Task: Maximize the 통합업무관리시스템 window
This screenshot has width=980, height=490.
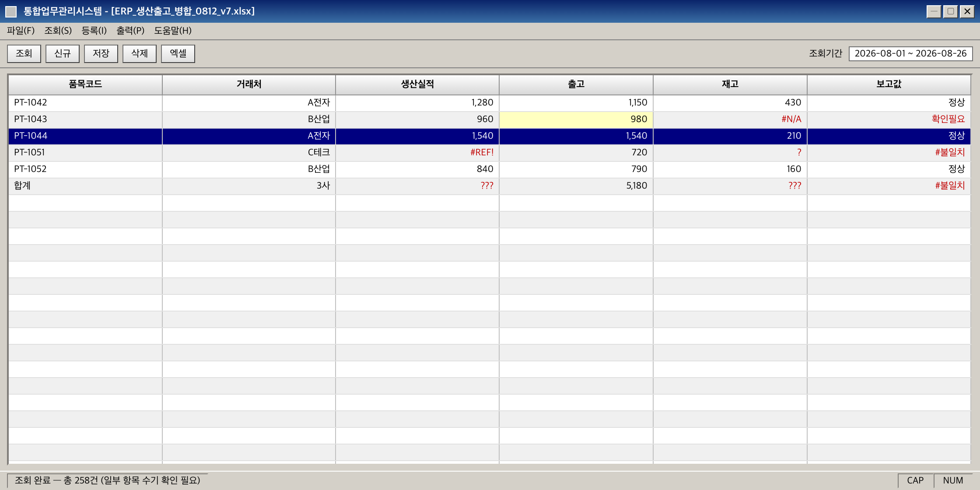Action: (x=951, y=11)
